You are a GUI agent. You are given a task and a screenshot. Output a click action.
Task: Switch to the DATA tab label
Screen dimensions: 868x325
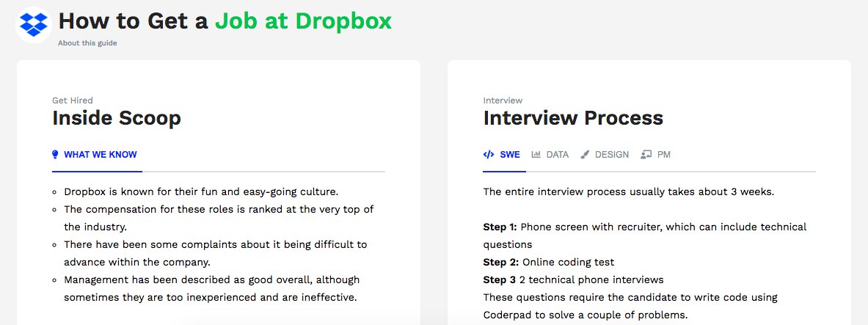(558, 155)
